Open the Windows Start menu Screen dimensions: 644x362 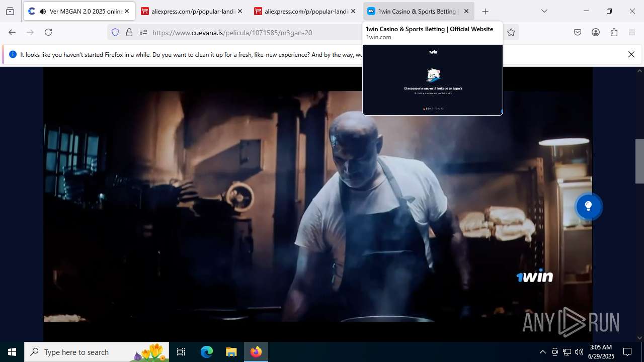point(12,352)
